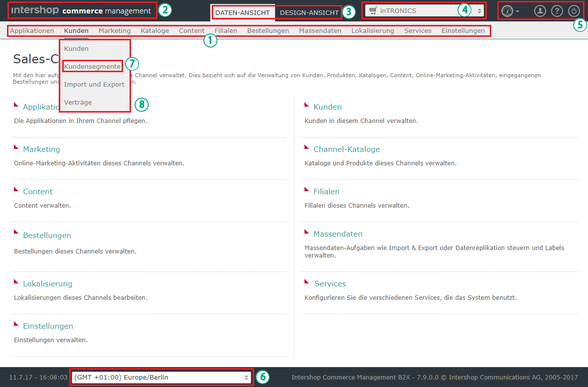Open the Massendaten overview link
Viewport: 588px width, 387px height.
tap(337, 234)
